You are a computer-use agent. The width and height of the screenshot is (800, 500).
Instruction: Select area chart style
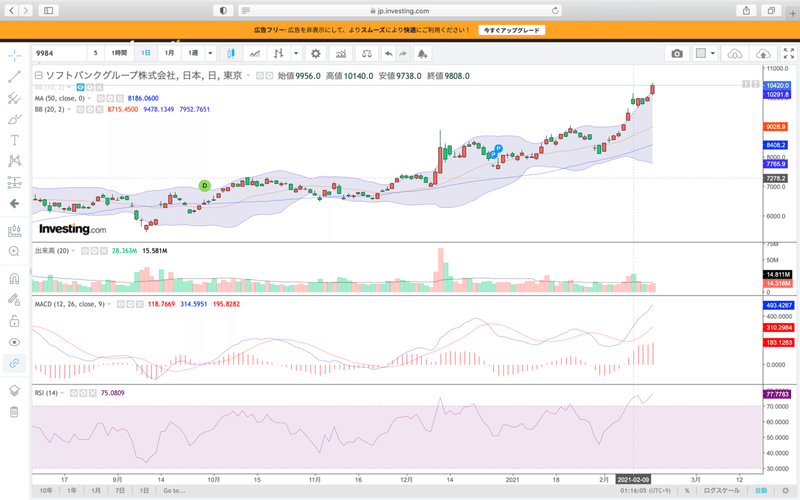pyautogui.click(x=255, y=53)
